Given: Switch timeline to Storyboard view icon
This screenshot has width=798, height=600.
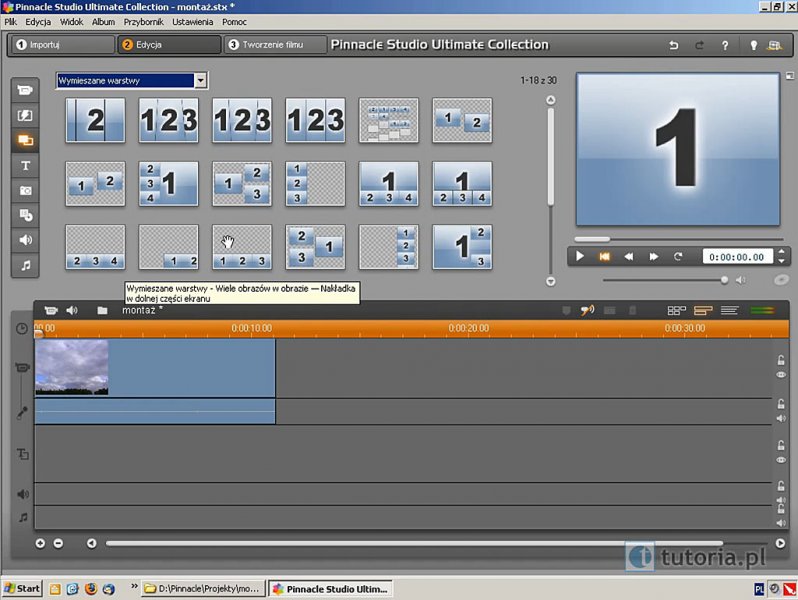Looking at the screenshot, I should (676, 311).
